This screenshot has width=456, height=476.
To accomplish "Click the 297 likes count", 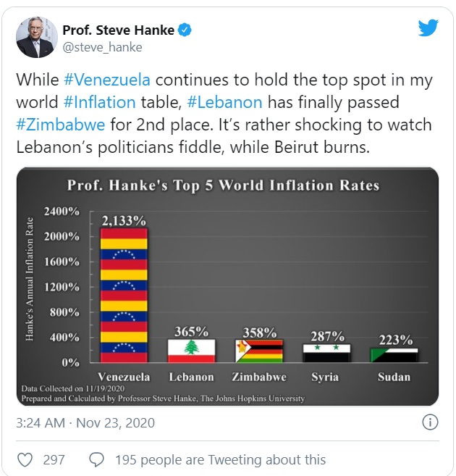I will coord(54,459).
